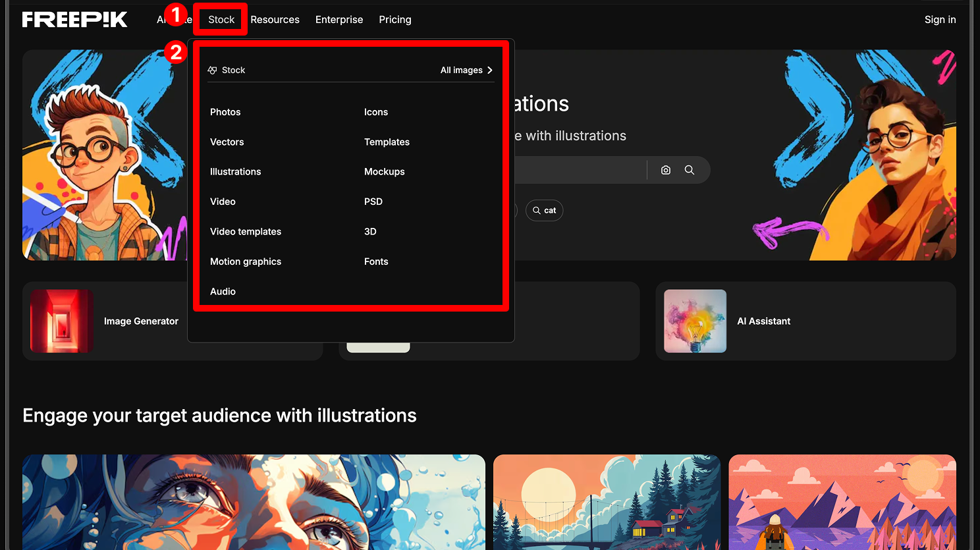Open the Image Generator card
Screen dimensions: 980x550
tap(173, 321)
